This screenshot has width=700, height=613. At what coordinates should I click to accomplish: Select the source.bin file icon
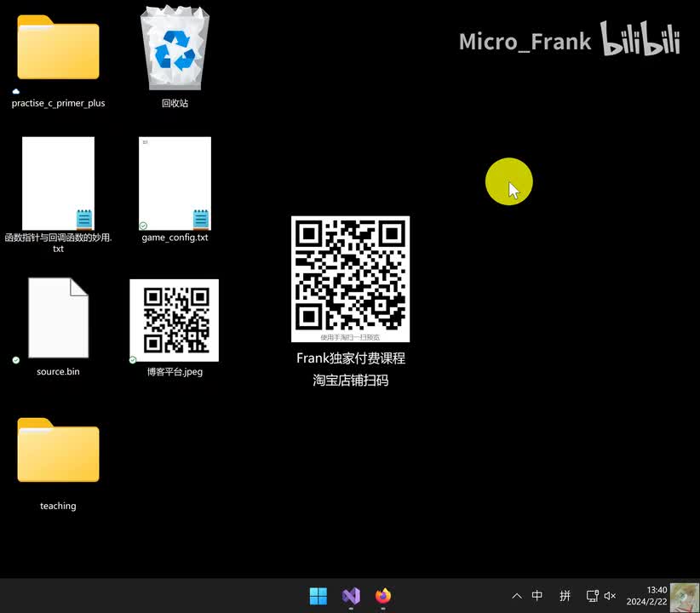pyautogui.click(x=58, y=318)
